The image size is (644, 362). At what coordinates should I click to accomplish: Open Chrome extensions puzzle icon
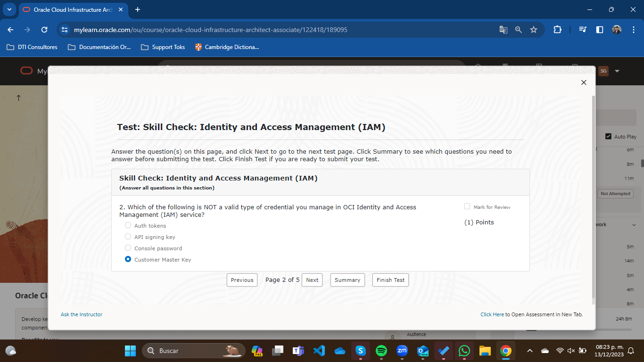(557, 30)
